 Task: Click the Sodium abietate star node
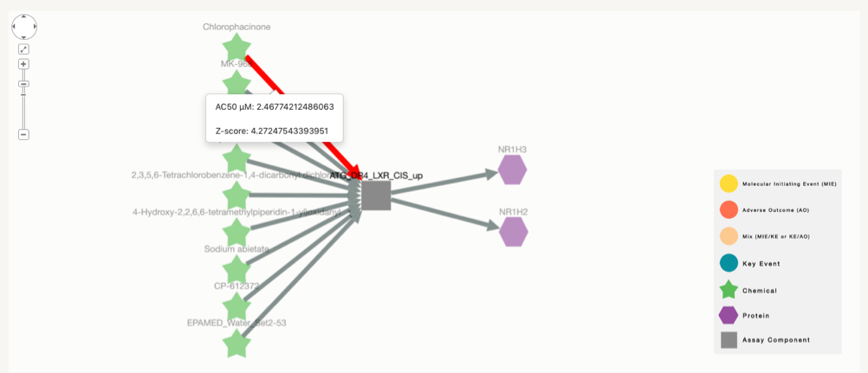[236, 269]
